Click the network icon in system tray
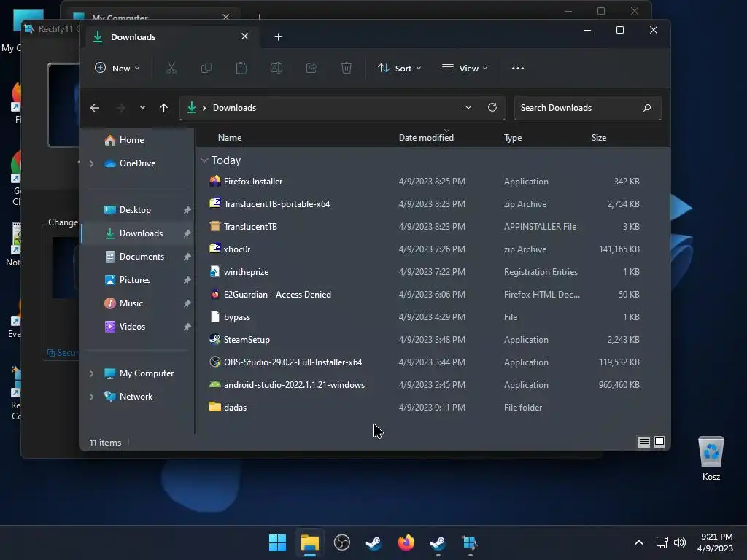This screenshot has height=560, width=747. 662,542
